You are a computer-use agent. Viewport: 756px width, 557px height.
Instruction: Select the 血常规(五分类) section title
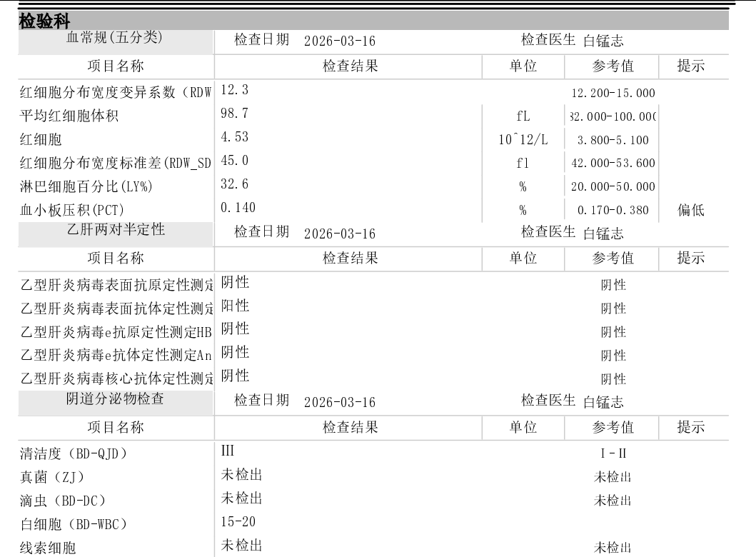pyautogui.click(x=115, y=39)
